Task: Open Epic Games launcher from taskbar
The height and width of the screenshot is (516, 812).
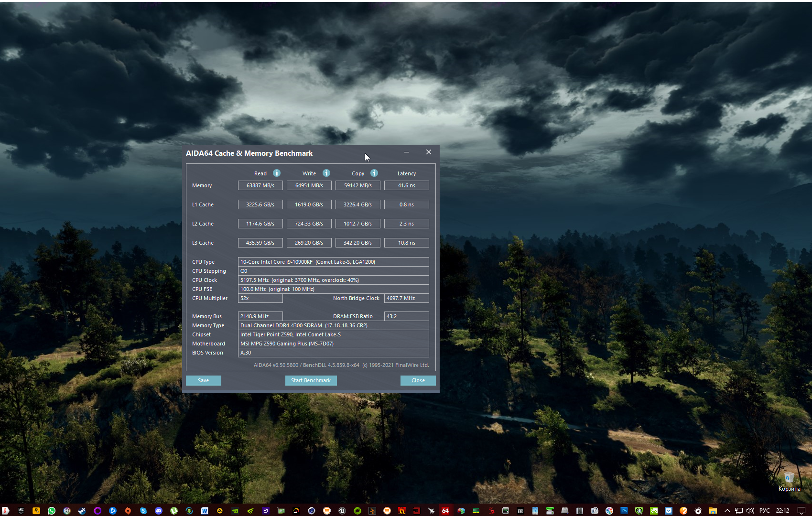Action: [21, 511]
